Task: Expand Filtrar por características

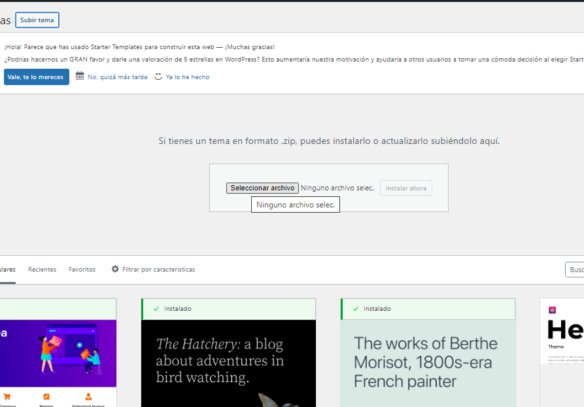Action: (x=158, y=269)
